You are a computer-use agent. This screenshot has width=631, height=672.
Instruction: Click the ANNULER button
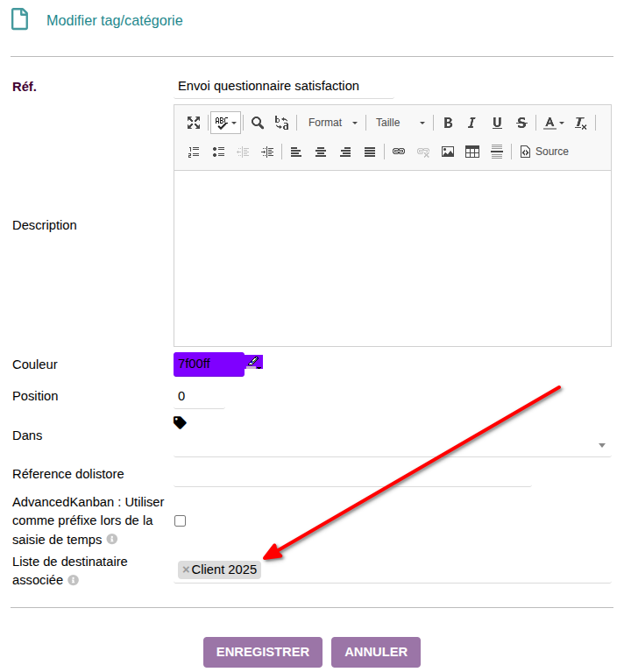point(376,652)
